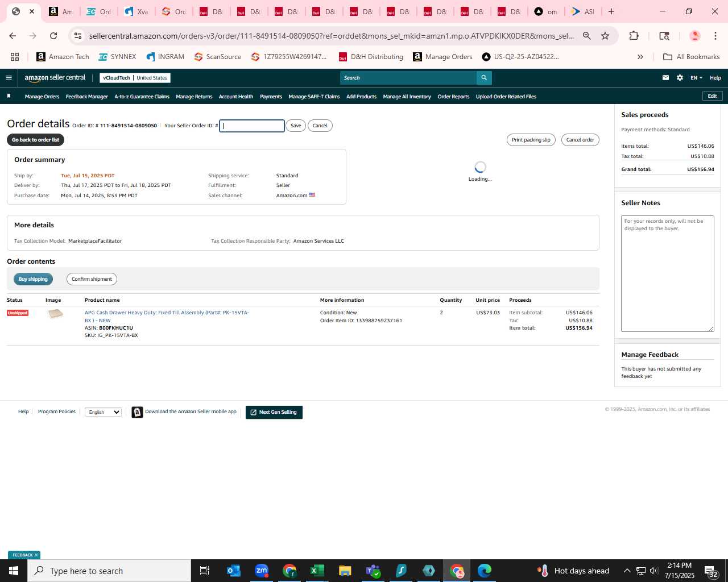This screenshot has width=728, height=582.
Task: Open the APG Cash Drawer product link
Action: (x=167, y=317)
